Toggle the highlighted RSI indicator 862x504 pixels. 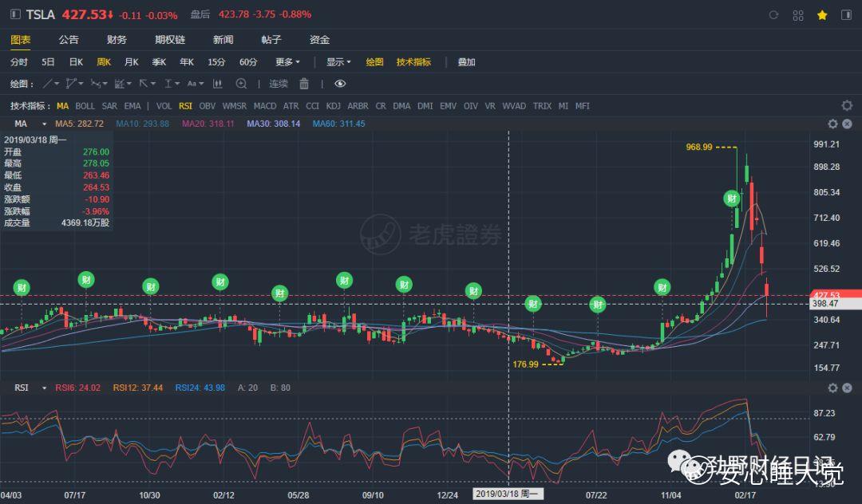tap(185, 106)
